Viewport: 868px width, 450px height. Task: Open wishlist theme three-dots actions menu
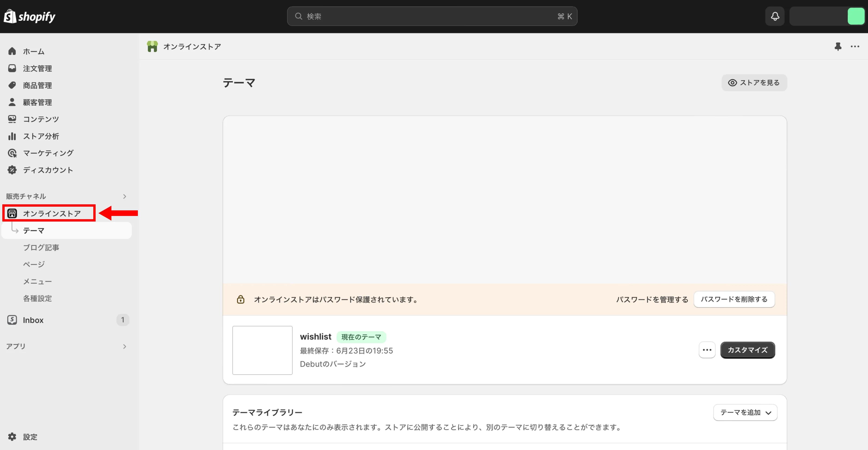[x=707, y=350]
